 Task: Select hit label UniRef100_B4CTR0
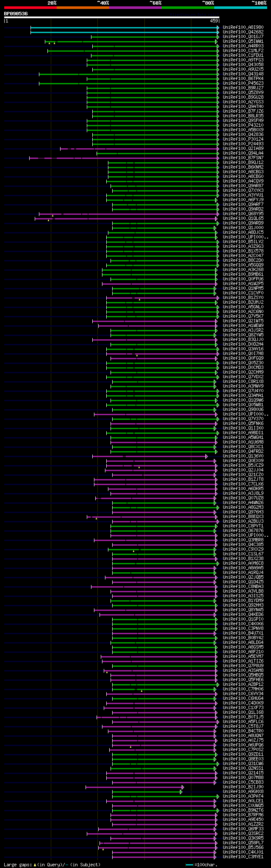pyautogui.click(x=243, y=731)
